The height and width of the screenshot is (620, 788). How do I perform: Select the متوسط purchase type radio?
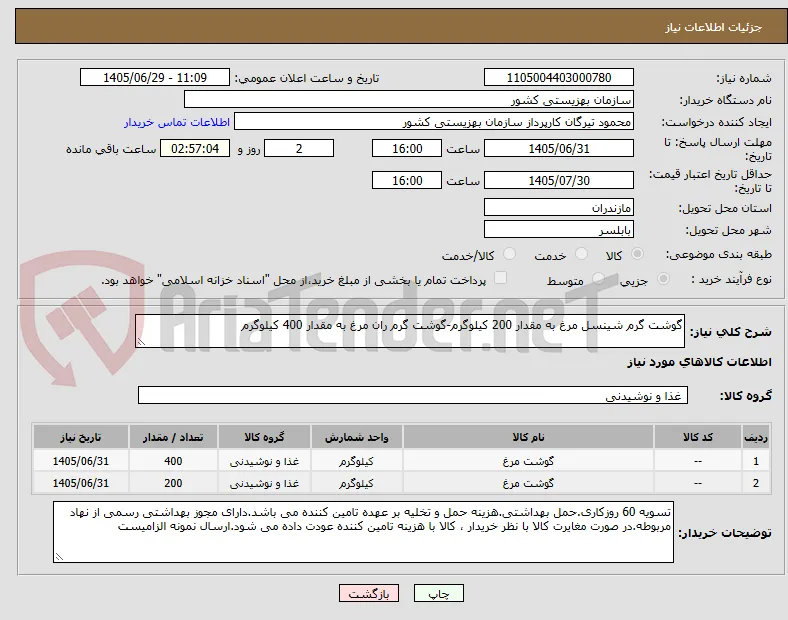coord(598,279)
